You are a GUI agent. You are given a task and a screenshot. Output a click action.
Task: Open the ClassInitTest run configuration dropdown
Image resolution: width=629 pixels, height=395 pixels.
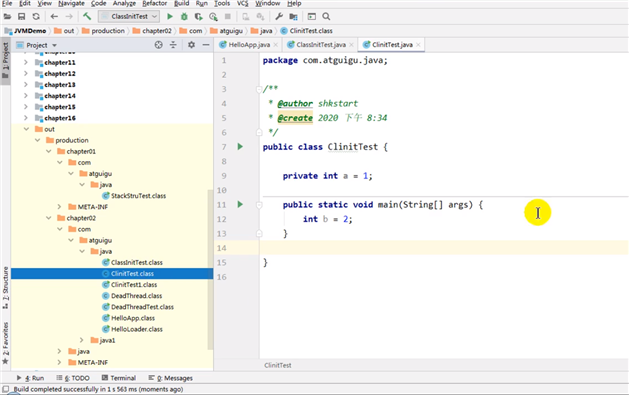[x=129, y=16]
